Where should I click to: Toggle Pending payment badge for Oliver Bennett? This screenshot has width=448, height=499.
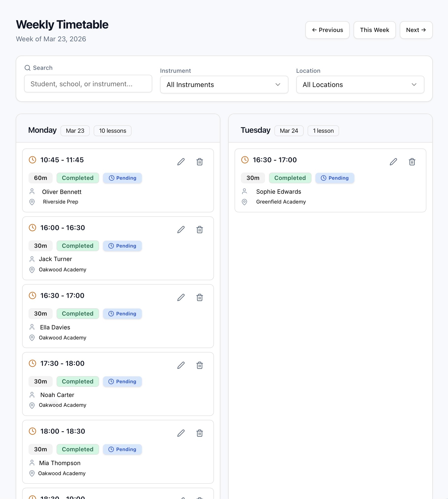[122, 178]
